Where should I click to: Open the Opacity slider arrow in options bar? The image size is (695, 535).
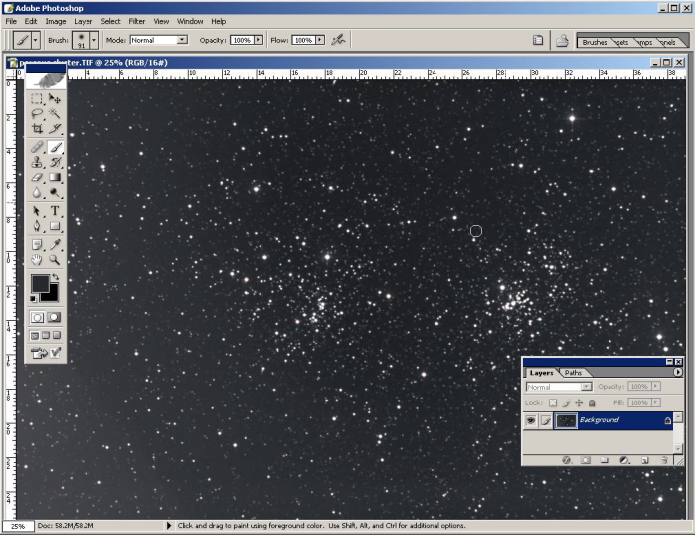click(x=258, y=40)
